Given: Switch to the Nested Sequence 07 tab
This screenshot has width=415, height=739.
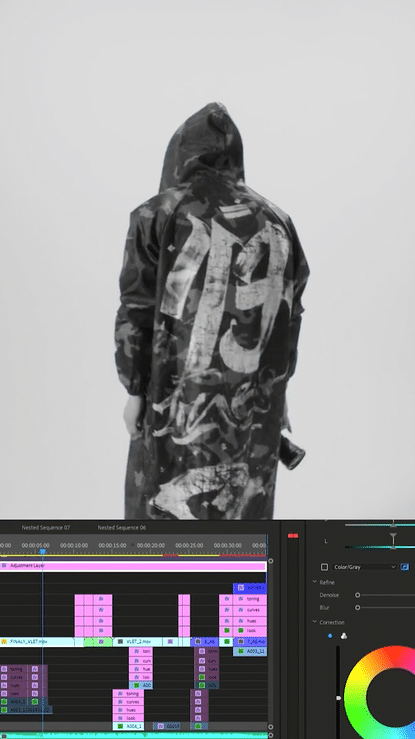Looking at the screenshot, I should pos(46,527).
